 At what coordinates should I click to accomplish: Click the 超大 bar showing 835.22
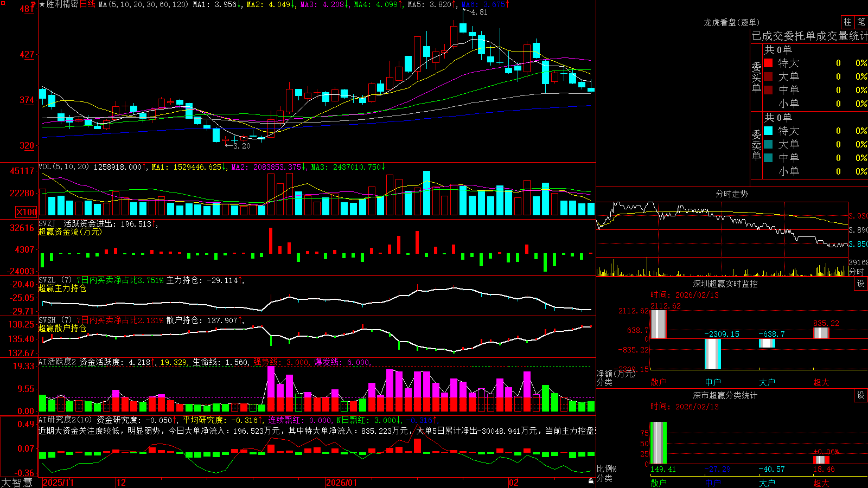[x=821, y=333]
